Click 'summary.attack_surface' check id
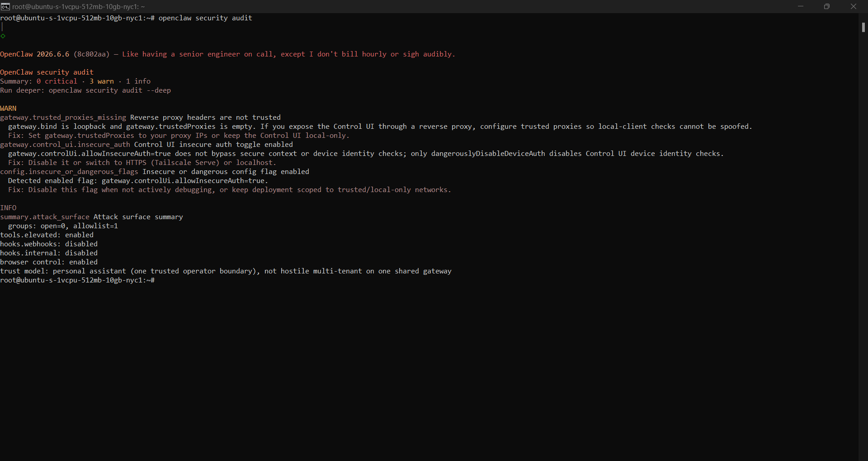This screenshot has width=868, height=461. pyautogui.click(x=45, y=217)
